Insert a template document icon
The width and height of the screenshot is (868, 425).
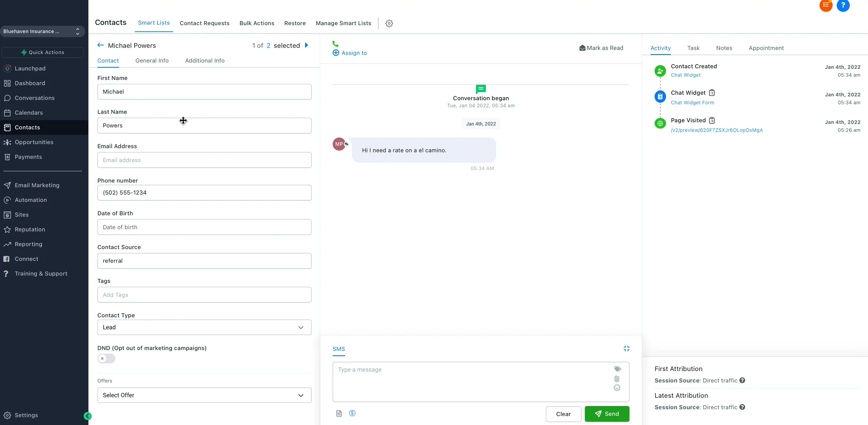click(339, 413)
